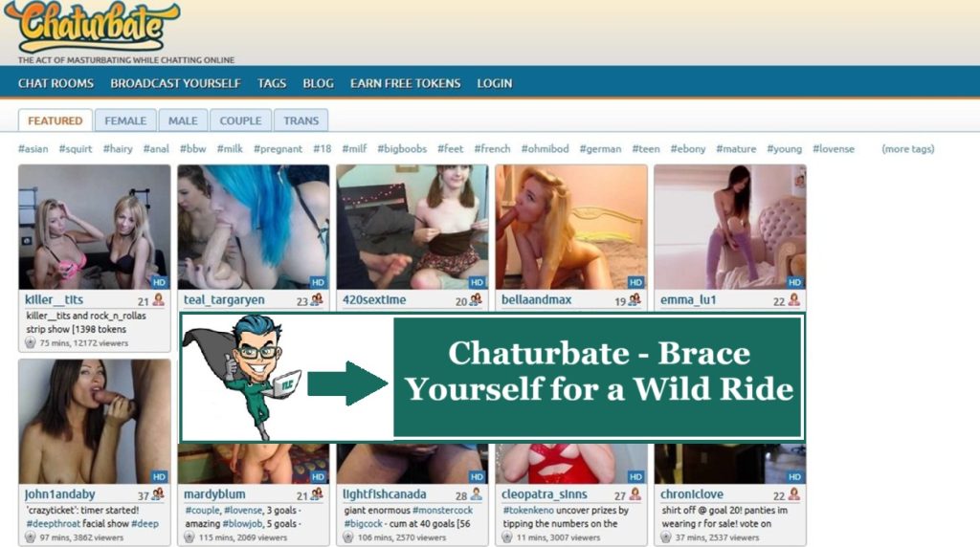Filter rooms by the #german tag
The image size is (980, 547).
tap(599, 149)
